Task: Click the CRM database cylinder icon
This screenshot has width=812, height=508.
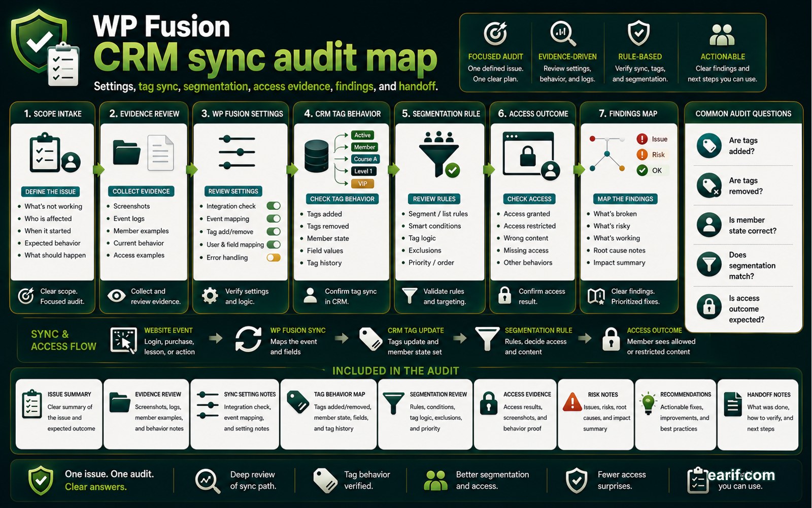Action: pyautogui.click(x=317, y=156)
